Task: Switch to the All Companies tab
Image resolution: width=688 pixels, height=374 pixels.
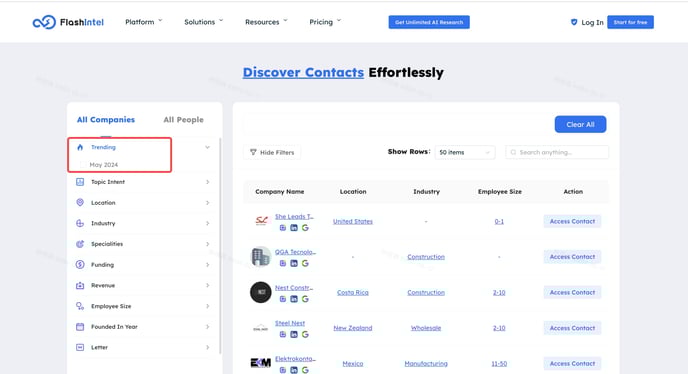Action: (x=106, y=119)
